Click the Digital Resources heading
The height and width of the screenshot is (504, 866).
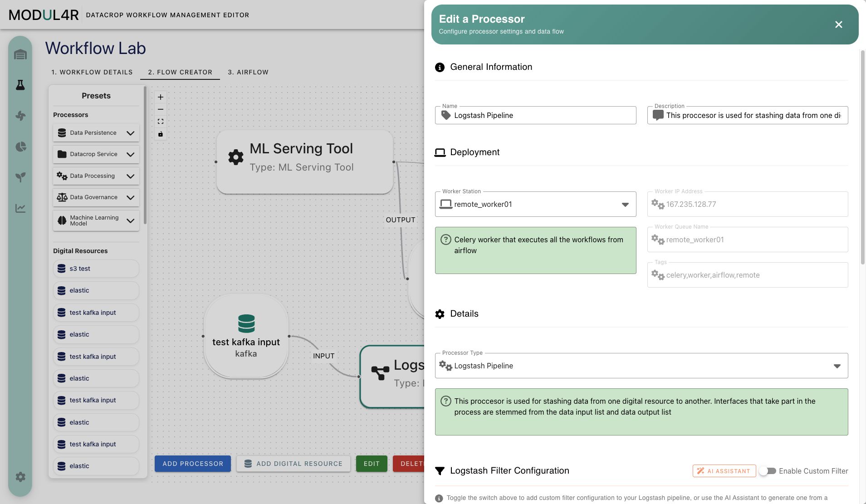point(80,251)
